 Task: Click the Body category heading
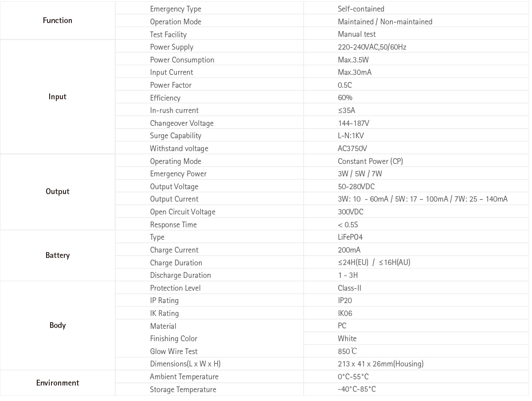[x=58, y=325]
